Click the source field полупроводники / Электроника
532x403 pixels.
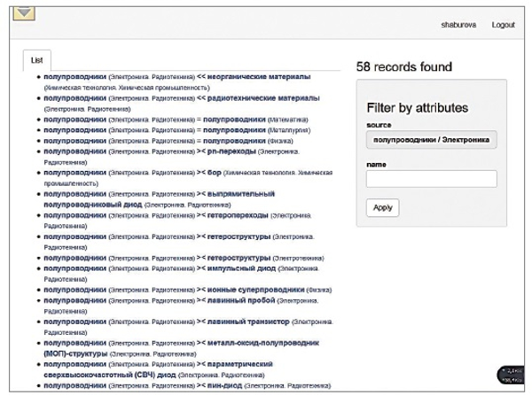click(x=431, y=140)
